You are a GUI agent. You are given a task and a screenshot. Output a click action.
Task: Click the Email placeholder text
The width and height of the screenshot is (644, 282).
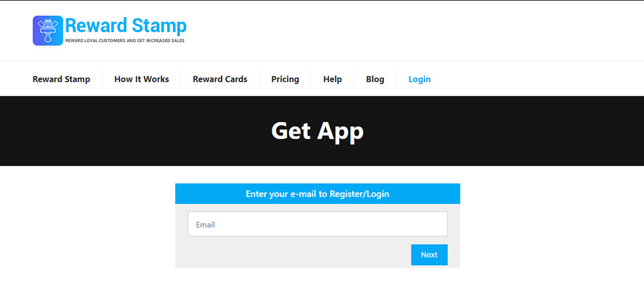tap(206, 224)
